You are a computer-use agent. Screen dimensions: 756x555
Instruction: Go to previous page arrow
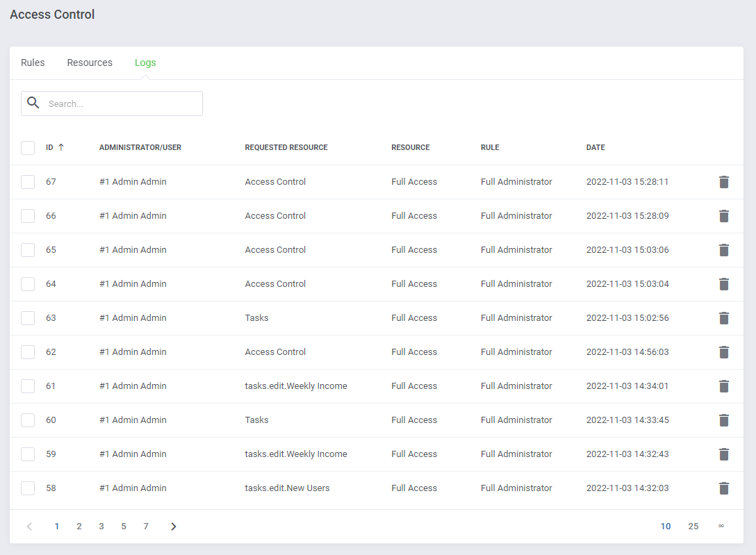click(x=29, y=527)
